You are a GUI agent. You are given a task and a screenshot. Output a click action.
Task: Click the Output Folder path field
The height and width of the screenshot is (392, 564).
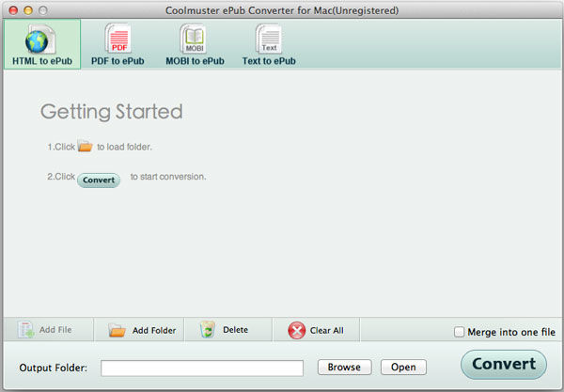pyautogui.click(x=202, y=368)
